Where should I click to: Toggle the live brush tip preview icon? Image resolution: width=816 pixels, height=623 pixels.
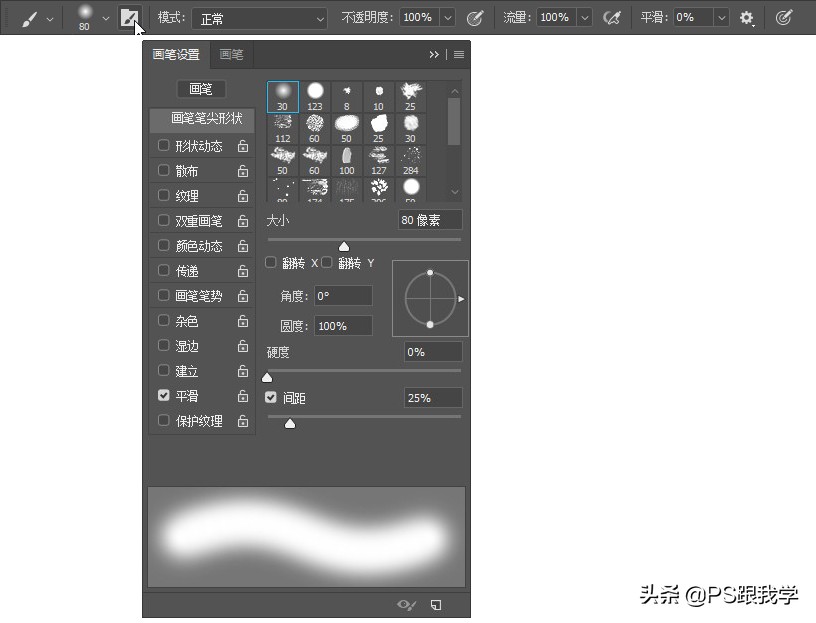pyautogui.click(x=406, y=605)
